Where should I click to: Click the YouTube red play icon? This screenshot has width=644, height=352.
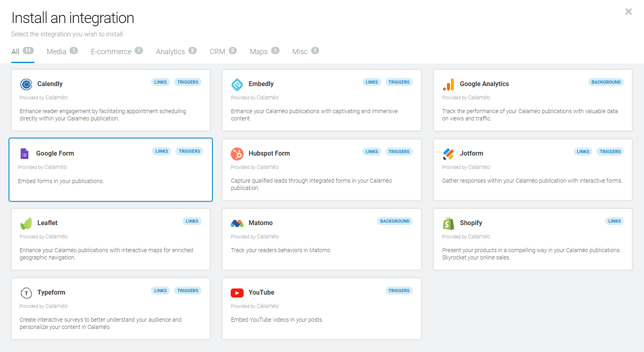point(237,293)
